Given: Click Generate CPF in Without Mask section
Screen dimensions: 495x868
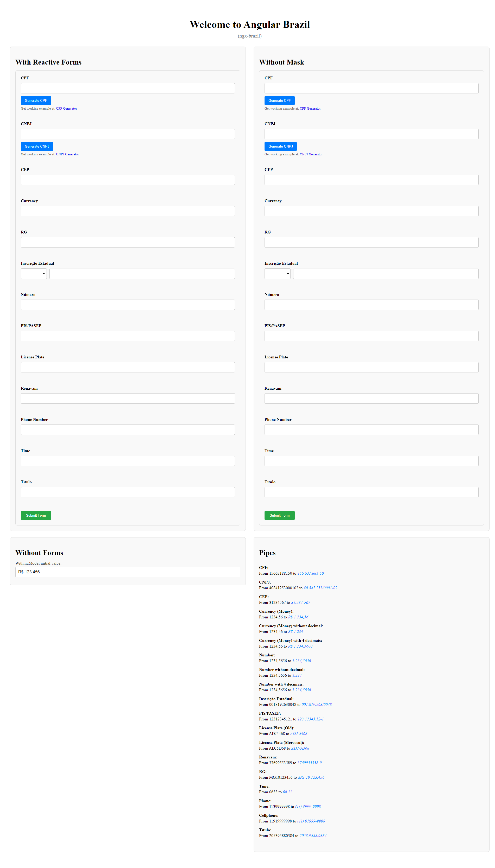Looking at the screenshot, I should (x=279, y=100).
